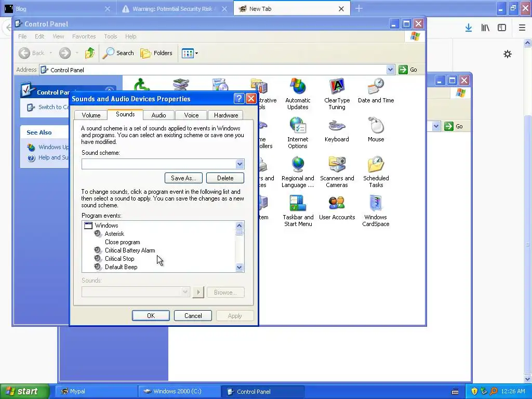Viewport: 532px width, 399px height.
Task: Open Keyboard settings icon
Action: coord(337,130)
